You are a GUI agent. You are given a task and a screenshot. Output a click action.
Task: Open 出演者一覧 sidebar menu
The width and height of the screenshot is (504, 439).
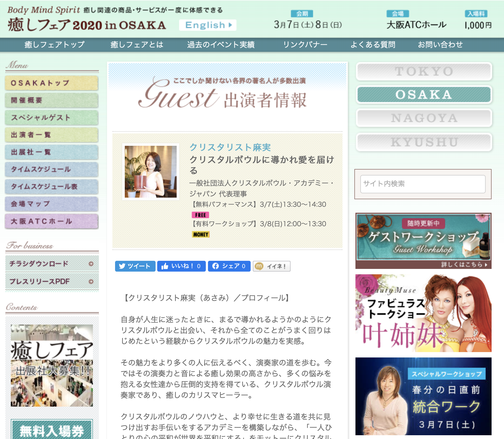click(52, 135)
